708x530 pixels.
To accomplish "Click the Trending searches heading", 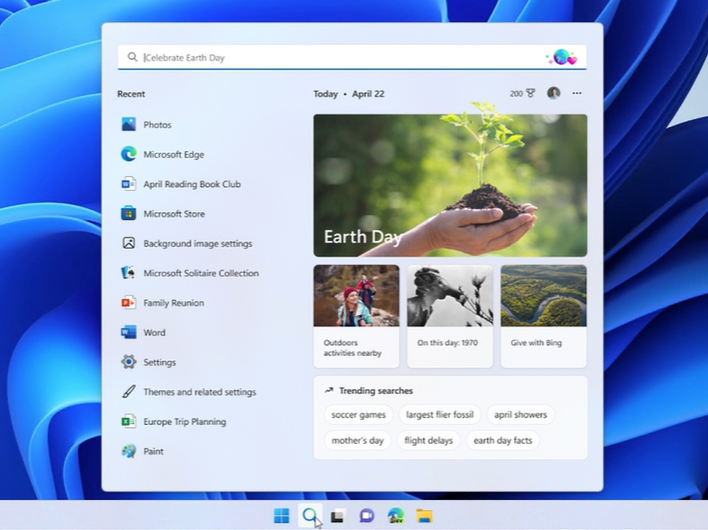I will 376,391.
